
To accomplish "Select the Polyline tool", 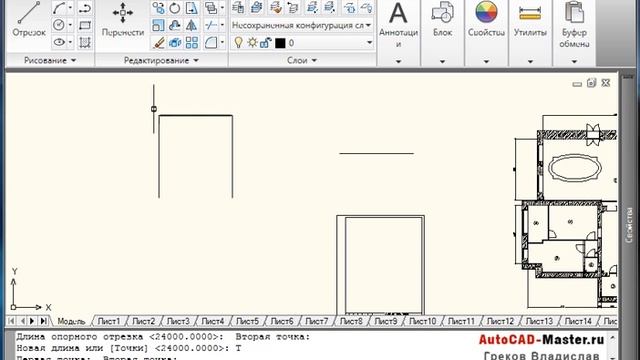I will [x=84, y=8].
